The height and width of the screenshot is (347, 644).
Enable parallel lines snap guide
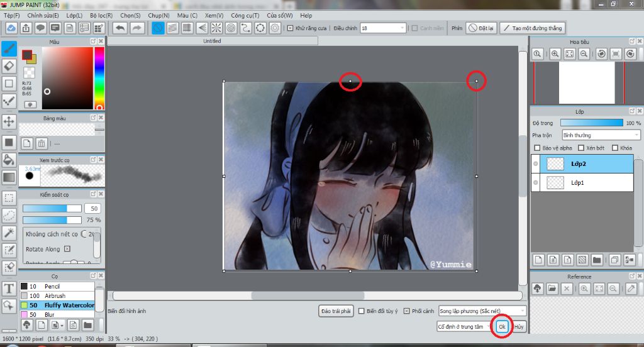(x=172, y=28)
